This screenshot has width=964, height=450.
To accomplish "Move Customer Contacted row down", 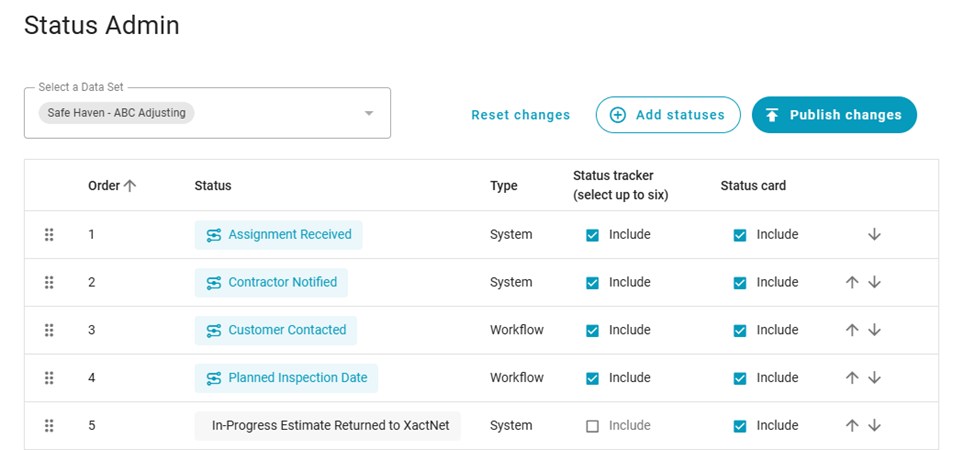I will (x=874, y=330).
